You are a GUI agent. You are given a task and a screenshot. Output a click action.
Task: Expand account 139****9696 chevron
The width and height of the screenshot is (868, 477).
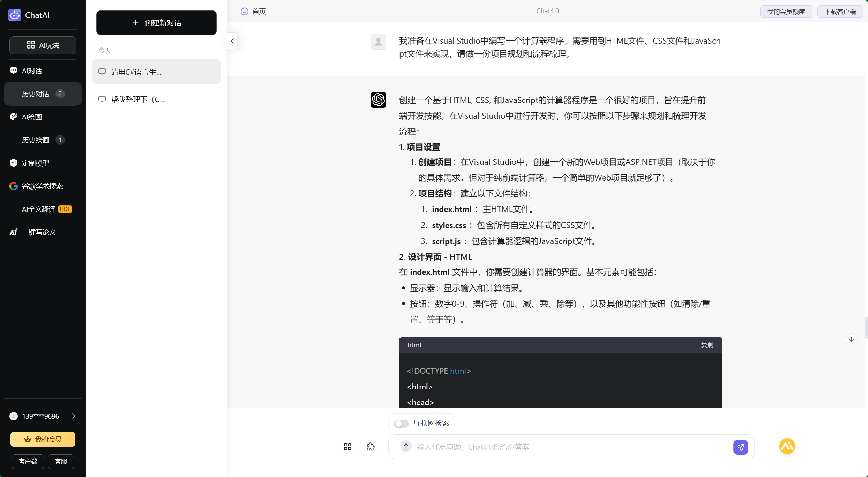point(74,416)
